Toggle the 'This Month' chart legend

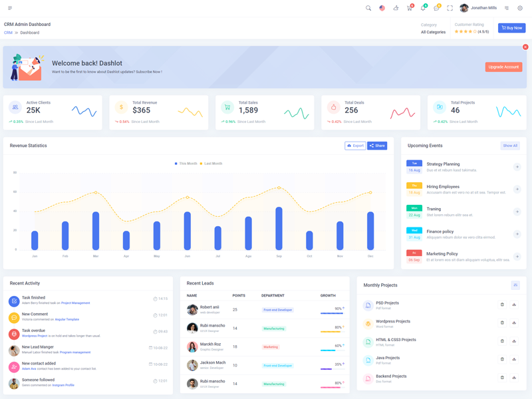[x=186, y=164]
